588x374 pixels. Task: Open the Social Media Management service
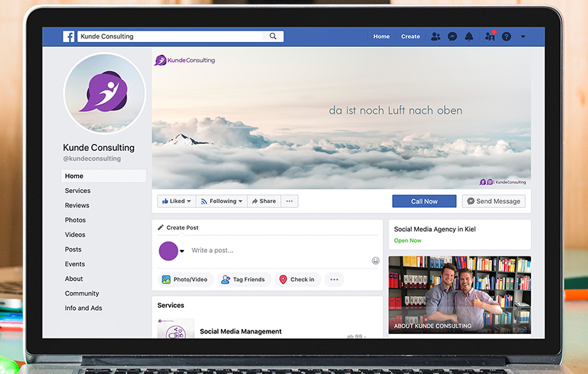coord(240,331)
